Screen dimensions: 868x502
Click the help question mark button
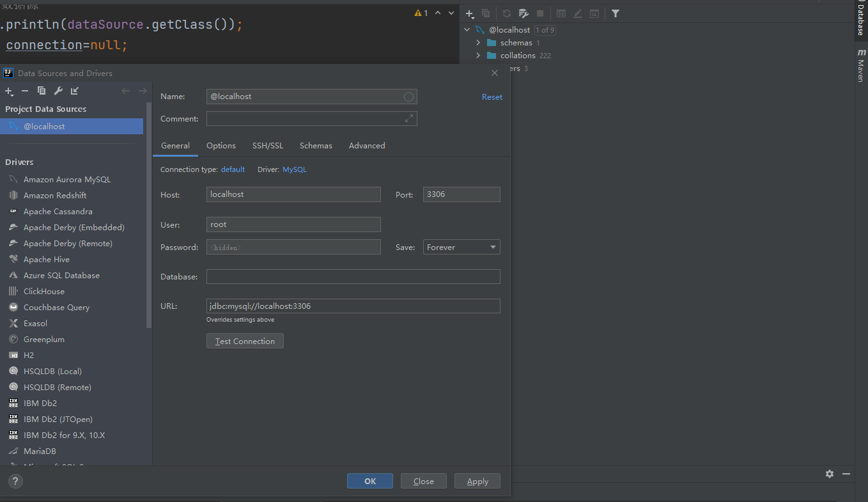point(16,481)
